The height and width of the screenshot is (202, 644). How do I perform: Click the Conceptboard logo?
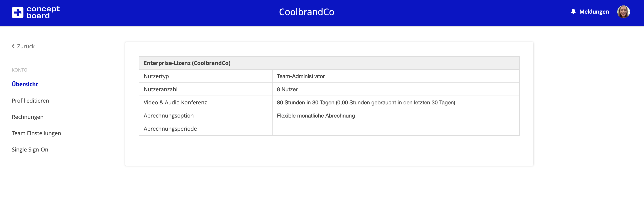point(36,12)
